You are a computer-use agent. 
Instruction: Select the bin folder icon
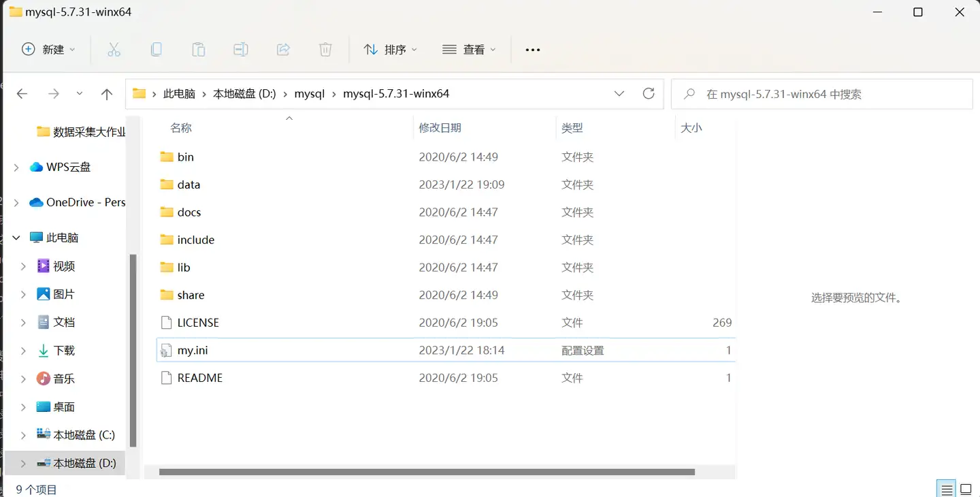(167, 157)
